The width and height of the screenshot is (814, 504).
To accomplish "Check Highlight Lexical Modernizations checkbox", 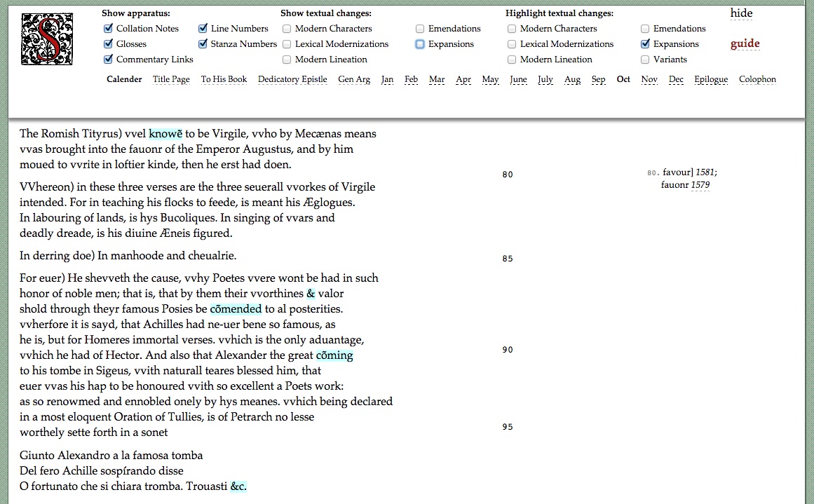I will (x=512, y=44).
